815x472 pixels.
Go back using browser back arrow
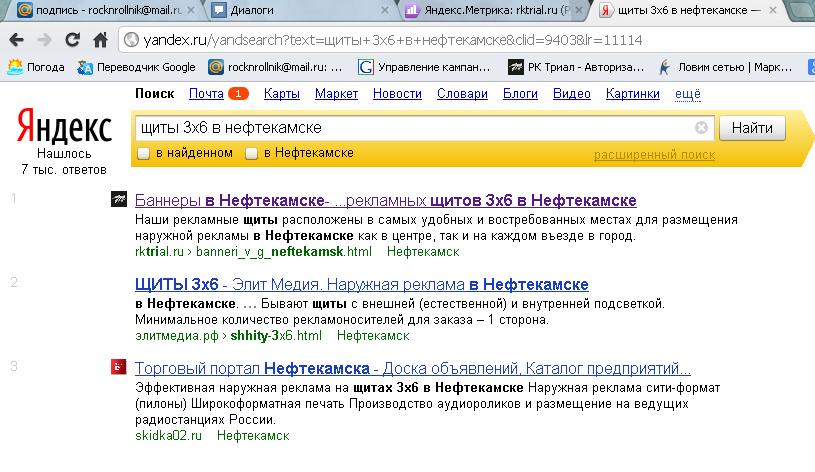pyautogui.click(x=16, y=40)
